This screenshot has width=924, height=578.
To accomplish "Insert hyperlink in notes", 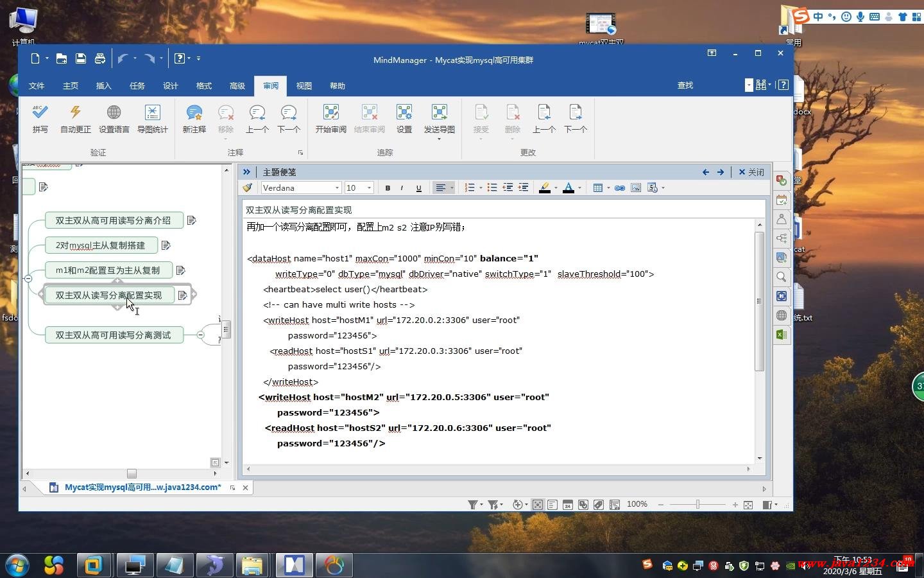I will click(x=620, y=188).
